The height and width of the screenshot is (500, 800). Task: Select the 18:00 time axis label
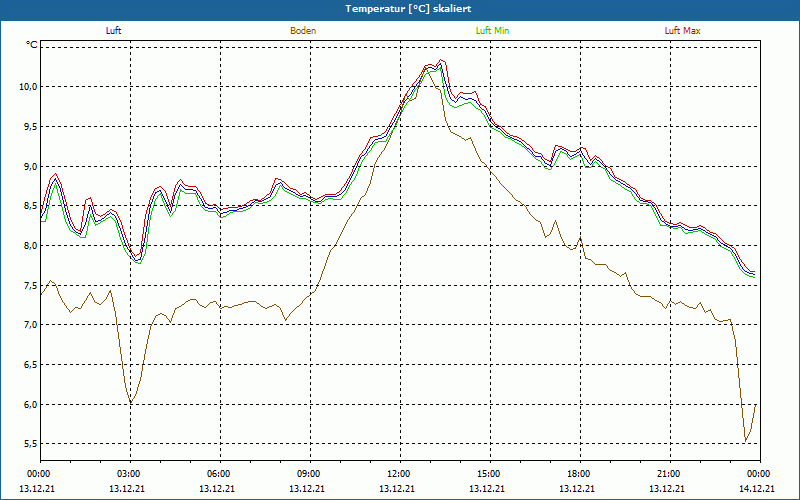pos(581,474)
